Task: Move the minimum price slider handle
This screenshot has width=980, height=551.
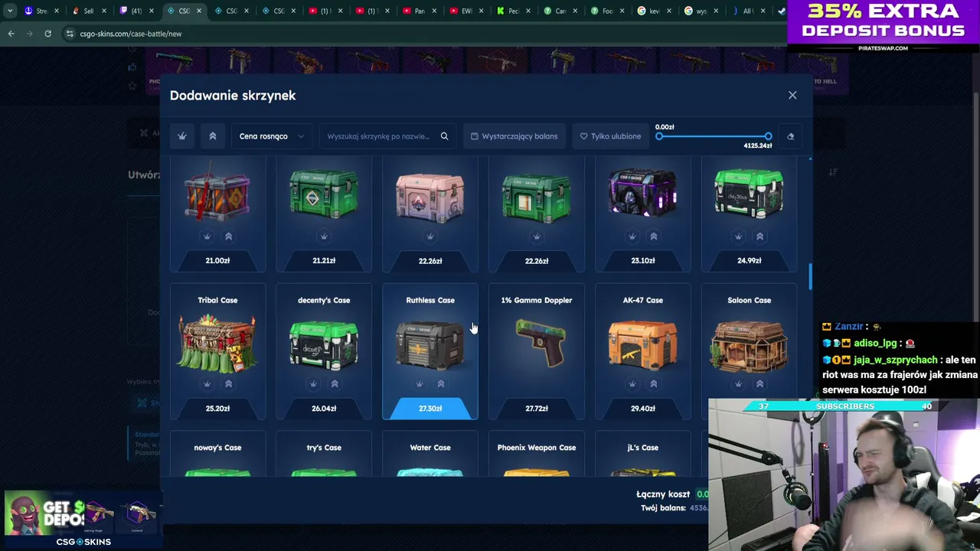Action: [x=659, y=136]
